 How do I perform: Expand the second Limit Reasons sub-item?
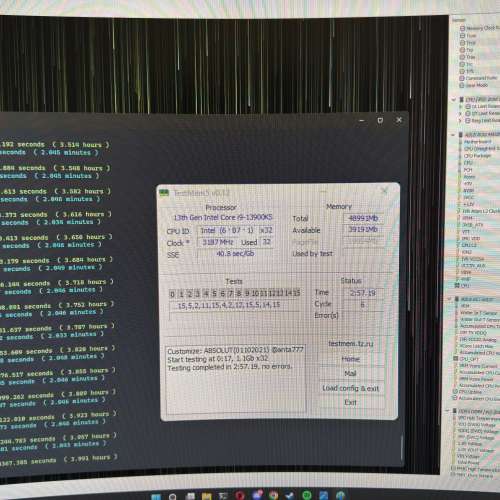(461, 114)
